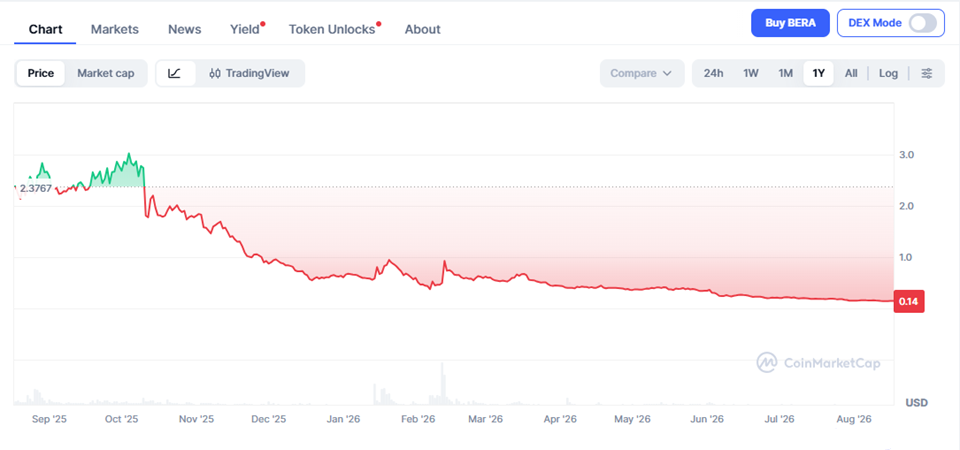Click the Apr '26 axis label
960x450 pixels.
[560, 419]
